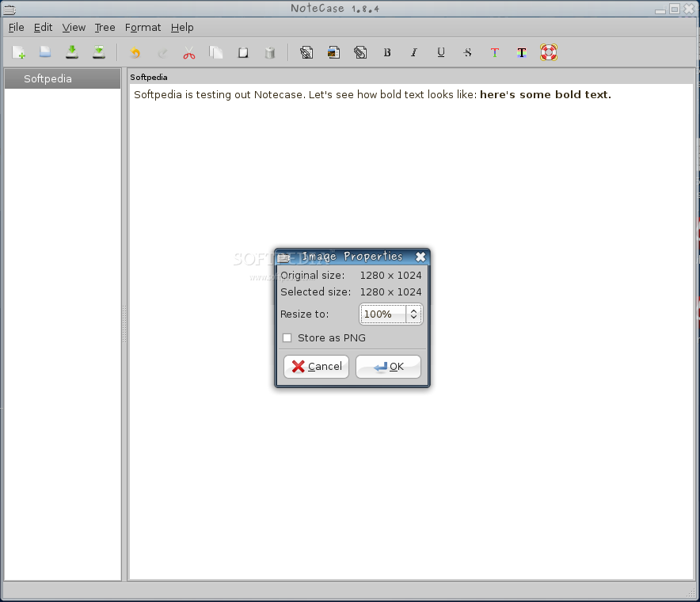Click in the note text on 'here's some bold text.'
Image resolution: width=700 pixels, height=602 pixels.
(545, 95)
